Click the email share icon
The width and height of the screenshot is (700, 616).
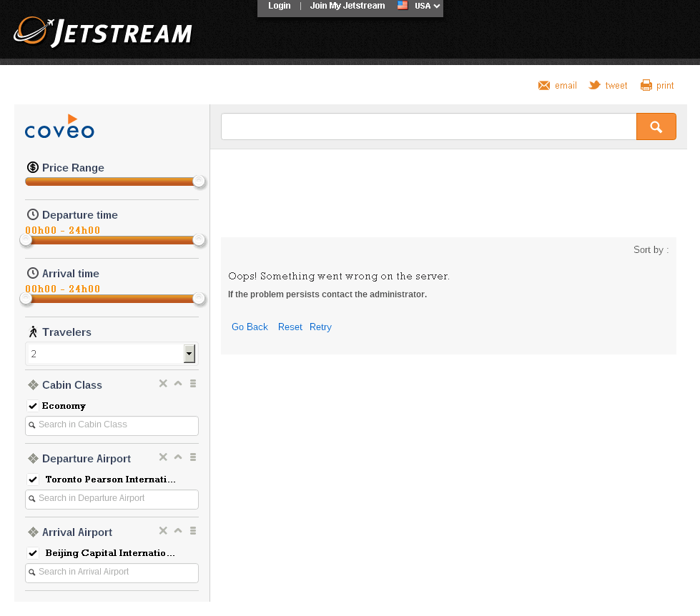544,85
